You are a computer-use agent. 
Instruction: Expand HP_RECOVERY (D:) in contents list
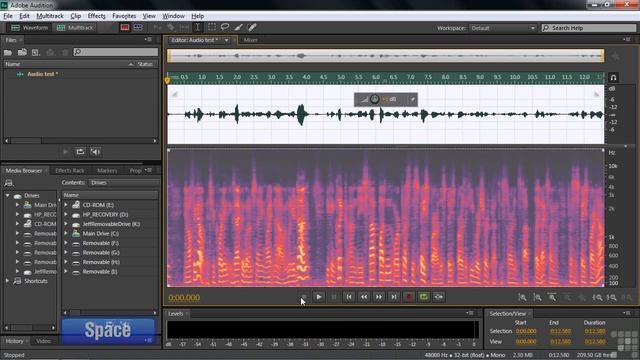(66, 214)
